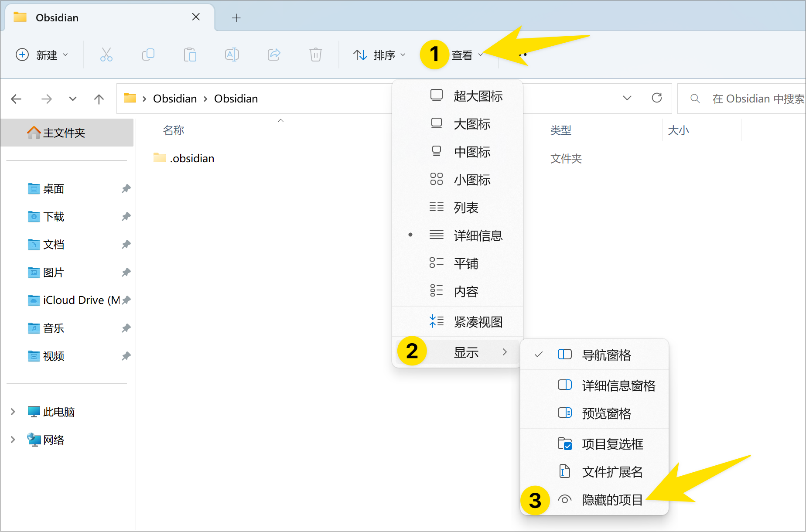Click the Paste clipboard icon
Viewport: 806px width, 532px height.
pos(190,55)
